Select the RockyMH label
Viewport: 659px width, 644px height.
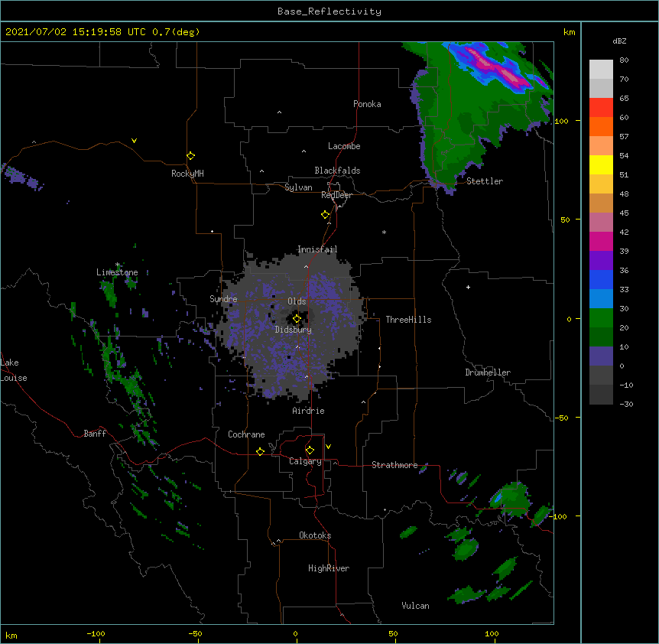(x=187, y=174)
